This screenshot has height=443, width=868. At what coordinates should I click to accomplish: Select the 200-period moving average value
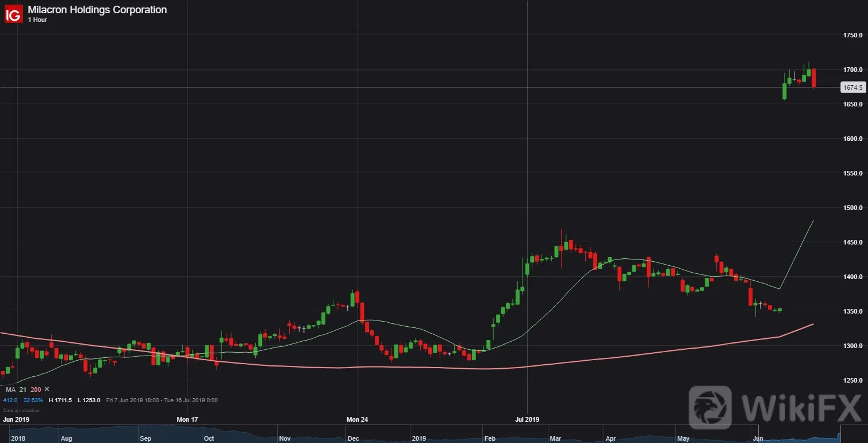pos(36,389)
